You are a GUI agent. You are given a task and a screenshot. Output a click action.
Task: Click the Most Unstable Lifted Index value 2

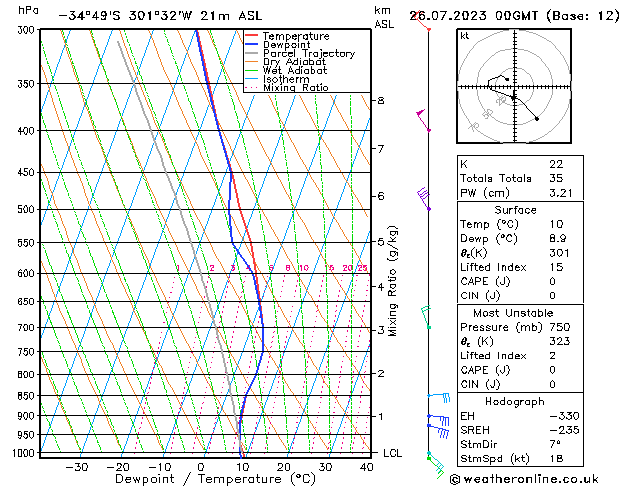tap(553, 356)
